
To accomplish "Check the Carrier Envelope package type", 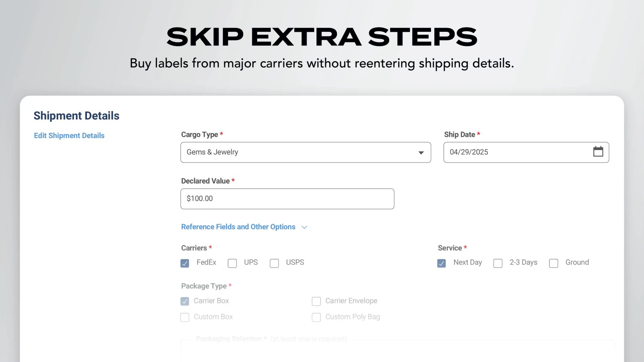I will 316,301.
